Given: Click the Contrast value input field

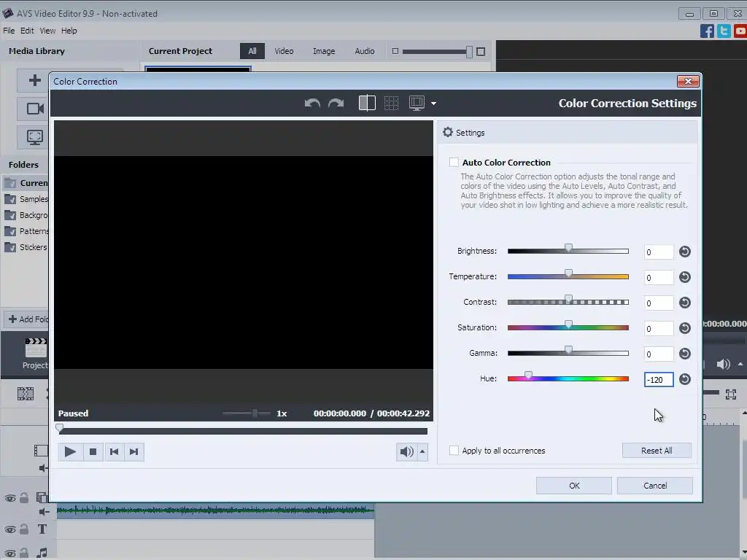Looking at the screenshot, I should point(659,303).
